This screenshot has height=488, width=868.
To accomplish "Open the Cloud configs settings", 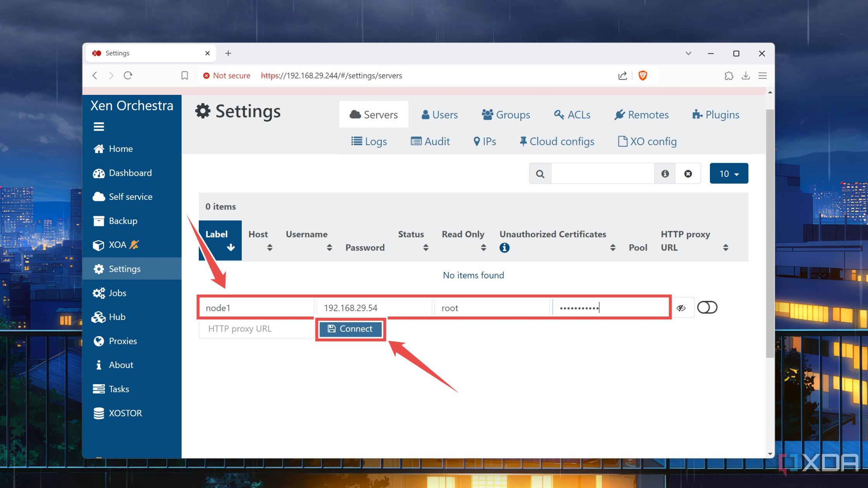I will coord(556,141).
